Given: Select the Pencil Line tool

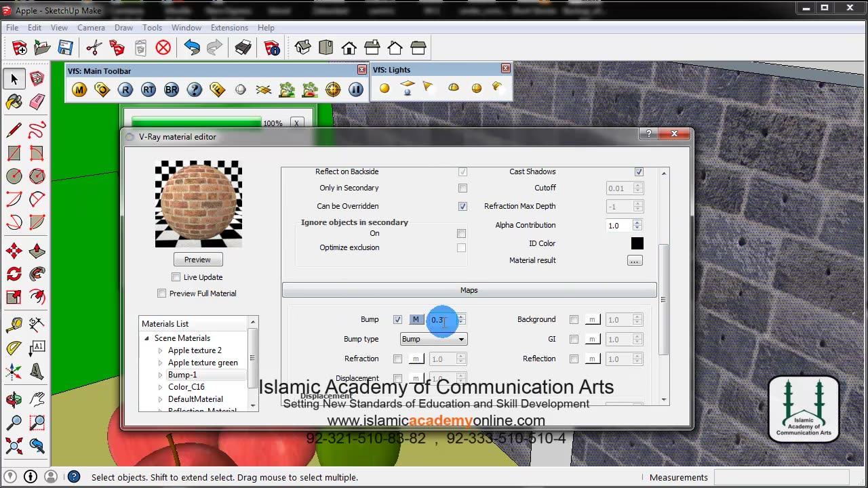Looking at the screenshot, I should (x=14, y=129).
